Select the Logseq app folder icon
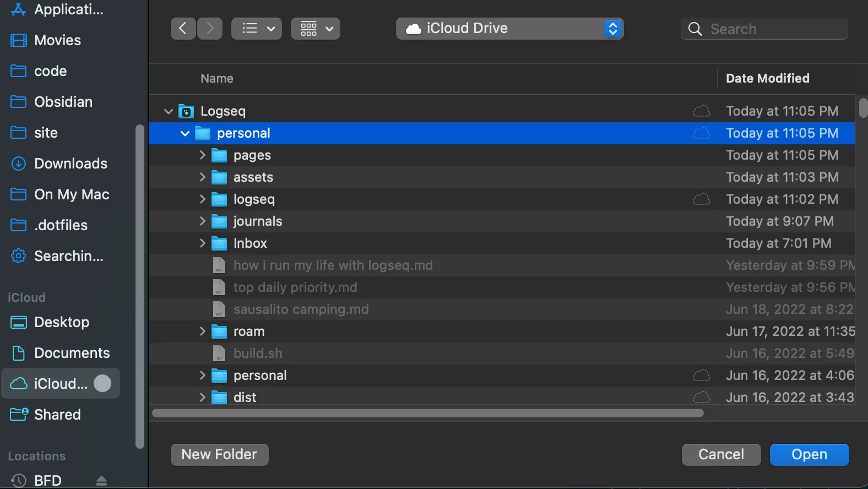 [x=186, y=111]
